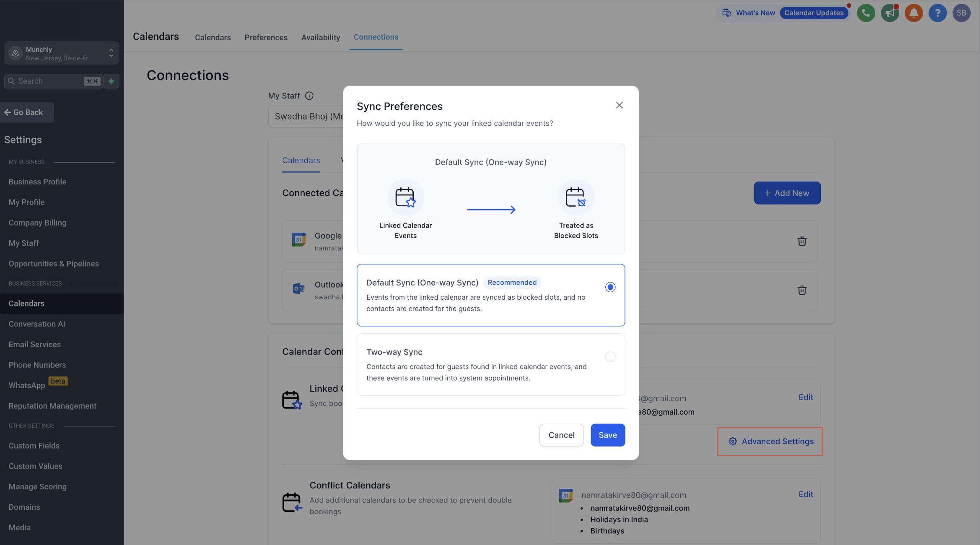The height and width of the screenshot is (545, 980).
Task: Edit the namratakirve80 conflict calendar
Action: click(805, 494)
